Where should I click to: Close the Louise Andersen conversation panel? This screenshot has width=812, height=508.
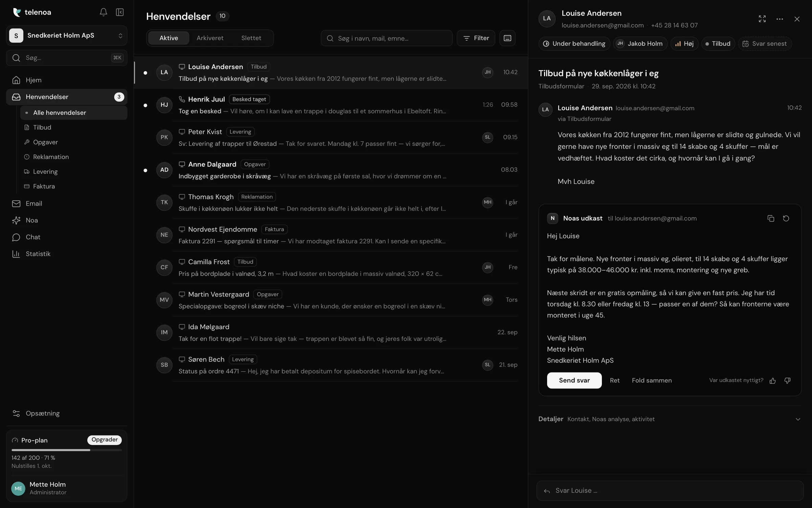tap(797, 19)
